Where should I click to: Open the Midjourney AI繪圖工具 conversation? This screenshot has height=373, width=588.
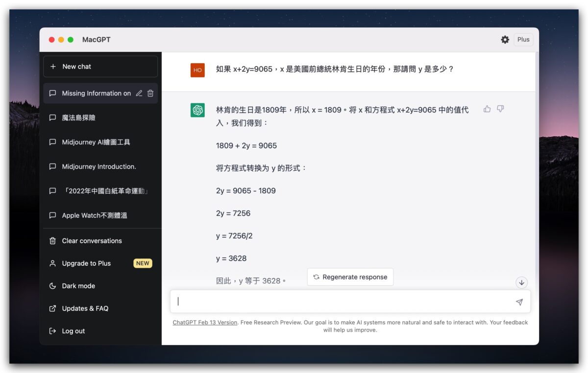point(100,142)
